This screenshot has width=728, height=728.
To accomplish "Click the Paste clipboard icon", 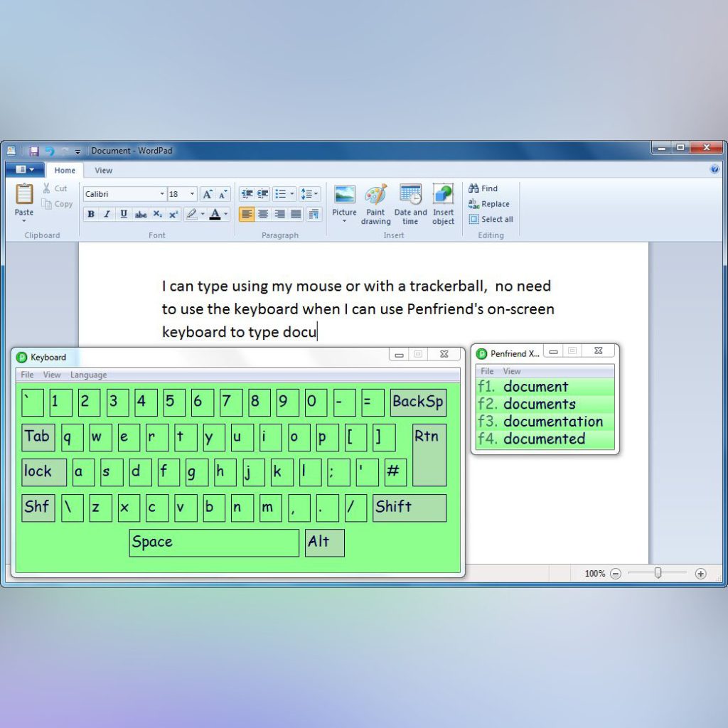I will [x=24, y=194].
